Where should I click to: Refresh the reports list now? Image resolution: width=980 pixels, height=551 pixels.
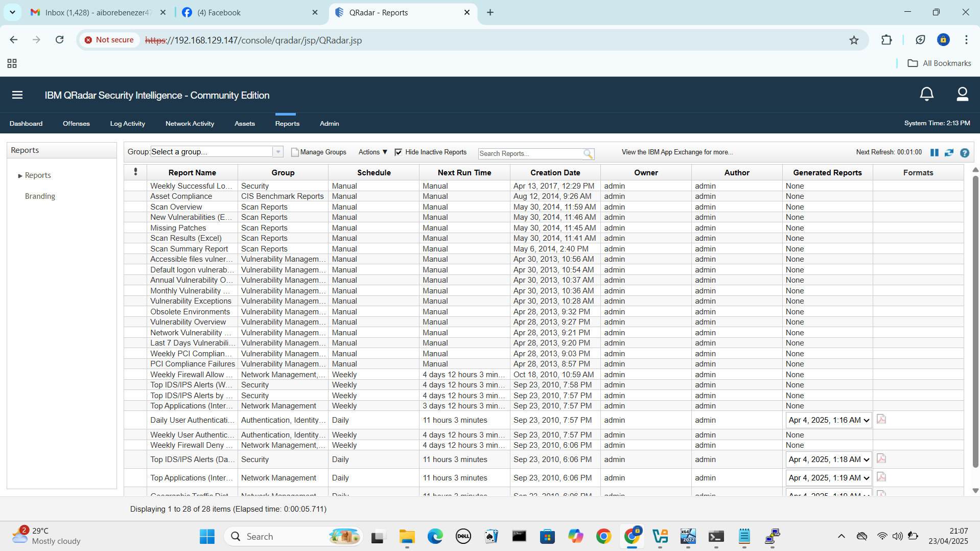click(x=949, y=152)
